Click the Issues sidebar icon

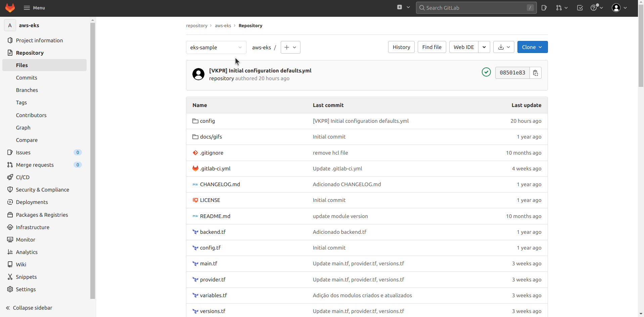click(10, 152)
